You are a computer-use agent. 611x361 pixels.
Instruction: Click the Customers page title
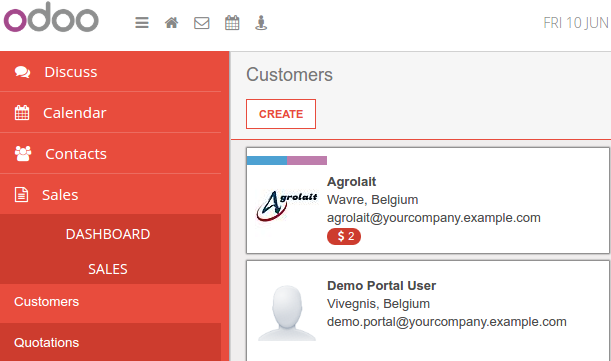(290, 74)
